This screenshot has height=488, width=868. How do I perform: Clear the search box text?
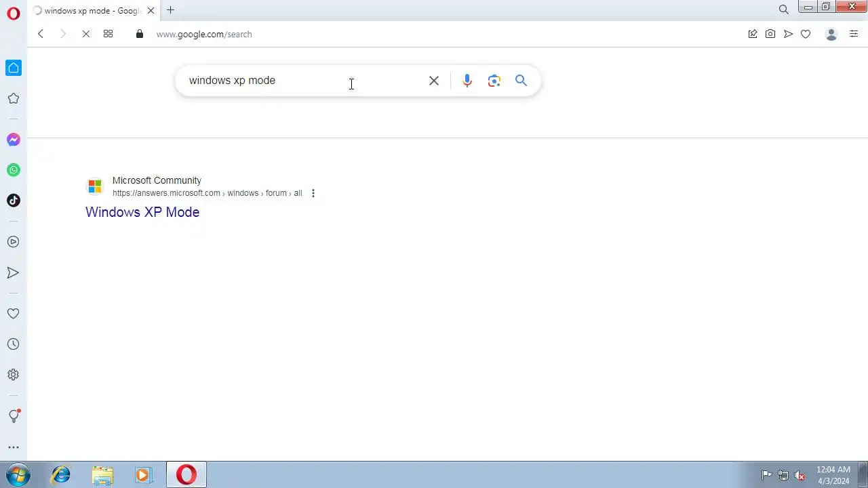pos(434,81)
